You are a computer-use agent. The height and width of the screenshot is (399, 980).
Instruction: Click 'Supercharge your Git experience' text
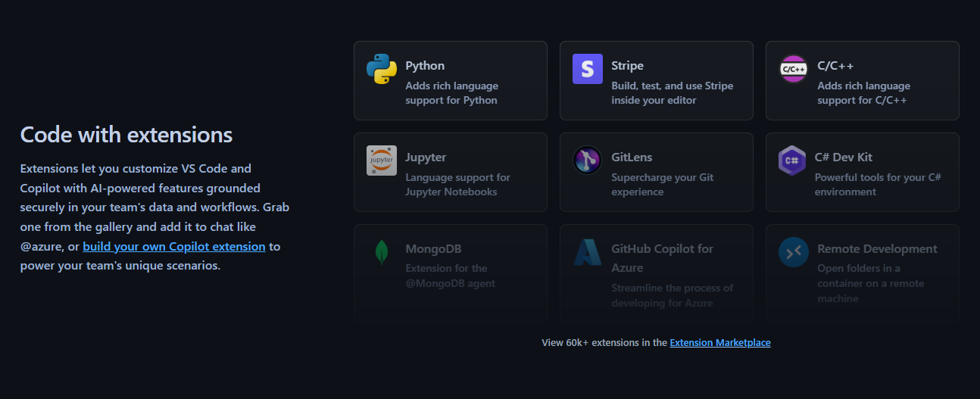[x=663, y=185]
